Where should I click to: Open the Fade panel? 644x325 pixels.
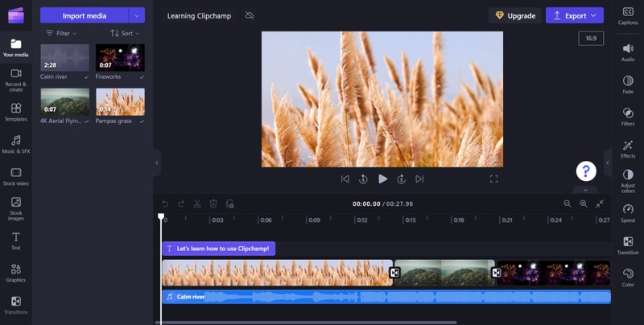[628, 84]
